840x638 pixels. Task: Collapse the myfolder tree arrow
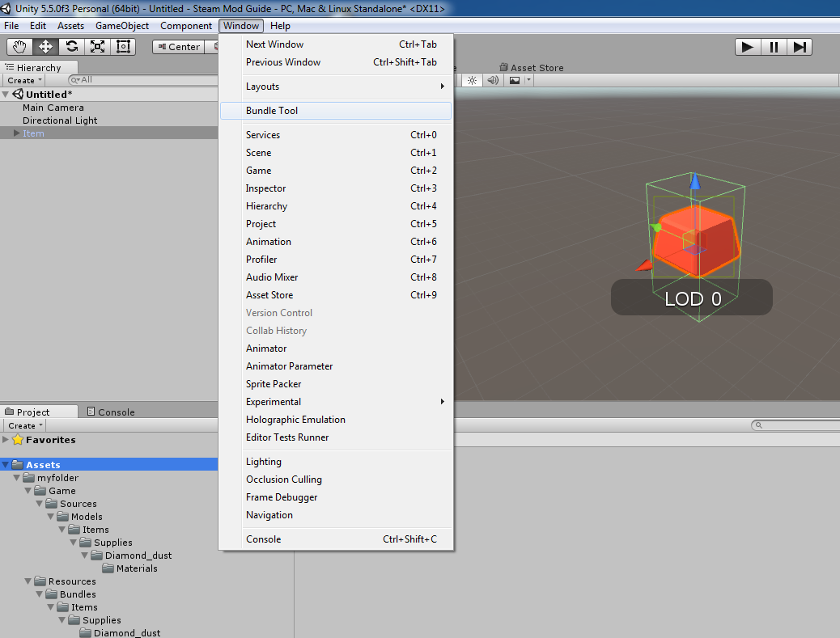click(x=17, y=477)
